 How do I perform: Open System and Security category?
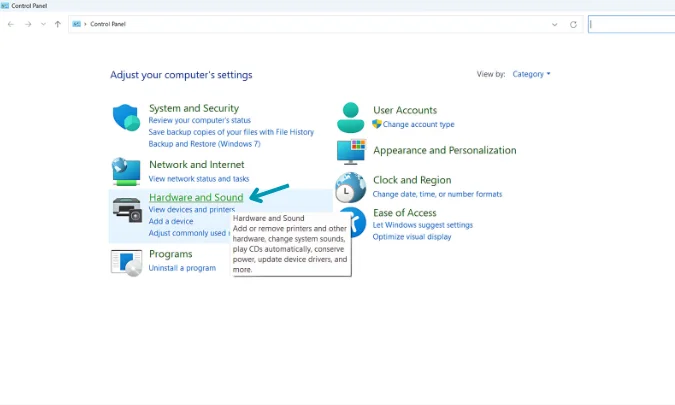click(x=194, y=108)
